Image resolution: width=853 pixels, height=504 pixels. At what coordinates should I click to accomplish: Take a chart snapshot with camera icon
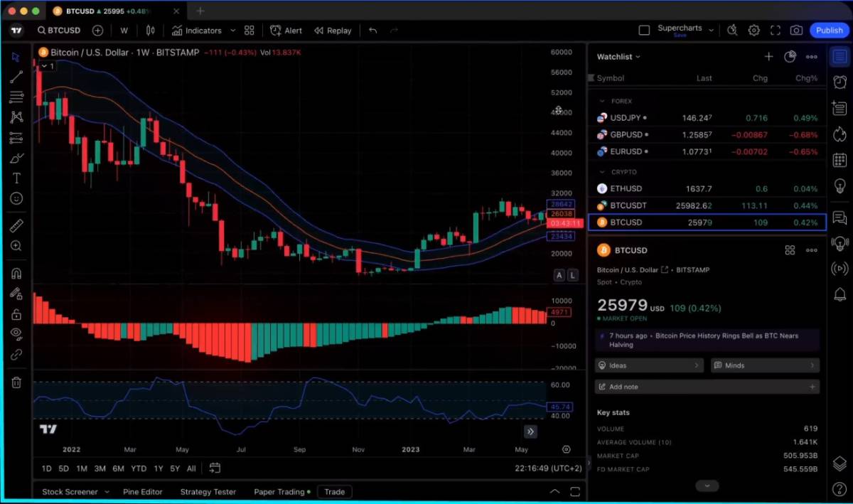(x=796, y=31)
